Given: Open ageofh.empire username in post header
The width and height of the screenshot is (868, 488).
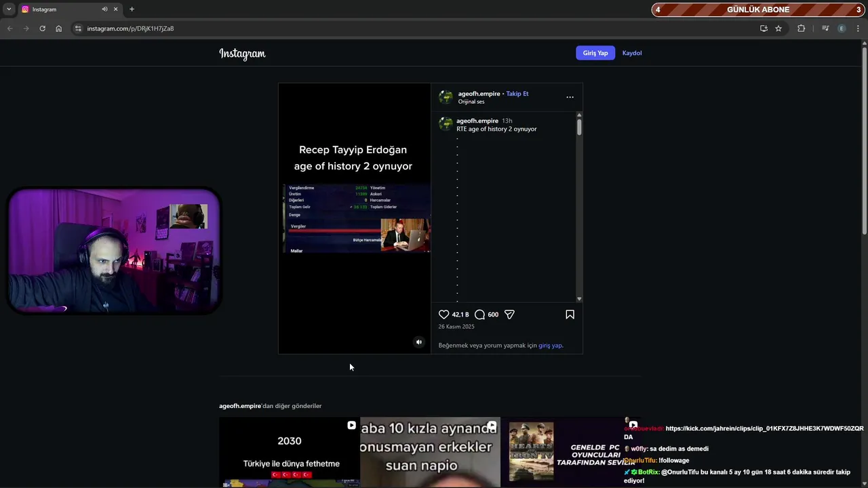Looking at the screenshot, I should pyautogui.click(x=479, y=94).
